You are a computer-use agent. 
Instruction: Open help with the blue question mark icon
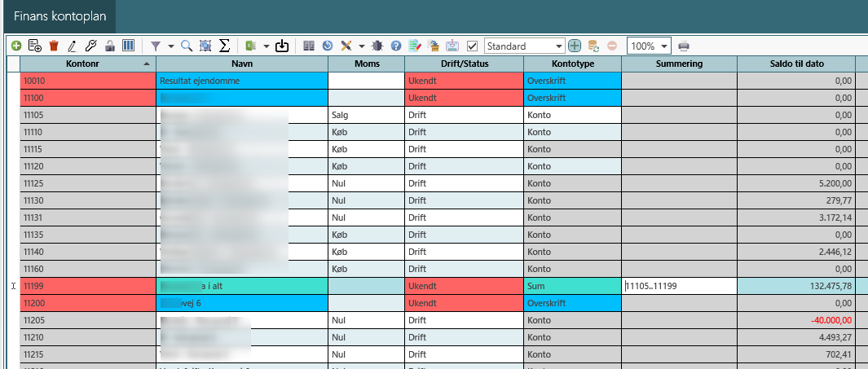point(396,46)
